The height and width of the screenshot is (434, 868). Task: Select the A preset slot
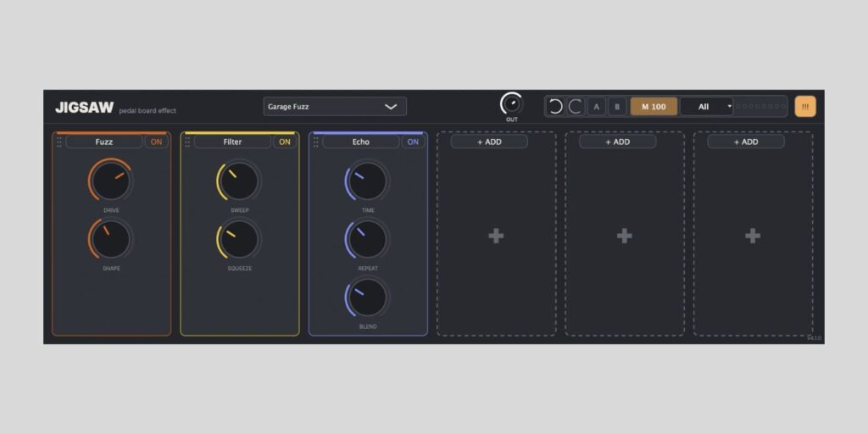point(596,106)
